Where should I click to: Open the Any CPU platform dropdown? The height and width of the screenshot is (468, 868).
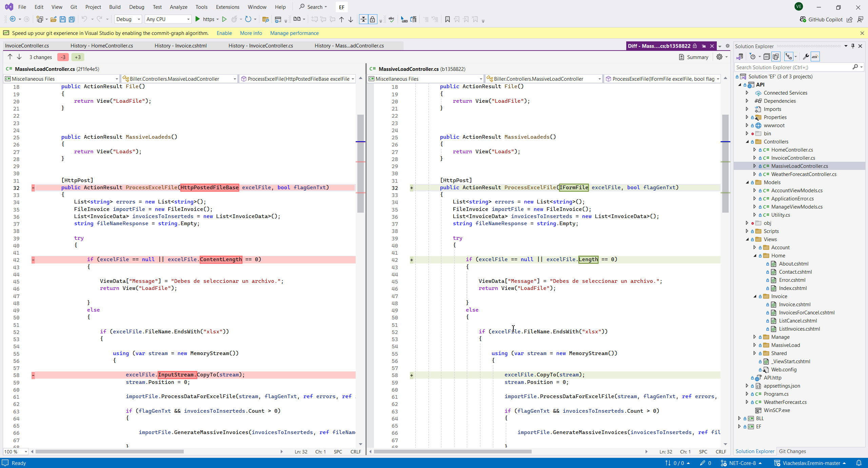coord(168,19)
